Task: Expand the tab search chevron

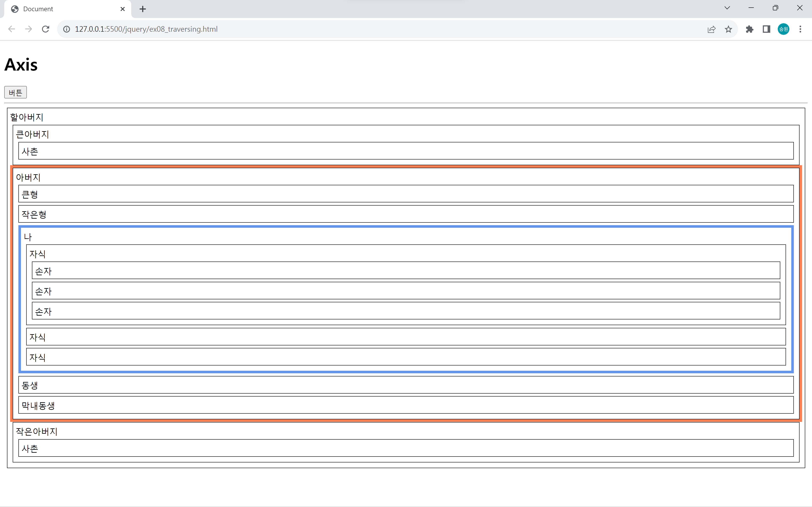Action: pyautogui.click(x=727, y=8)
